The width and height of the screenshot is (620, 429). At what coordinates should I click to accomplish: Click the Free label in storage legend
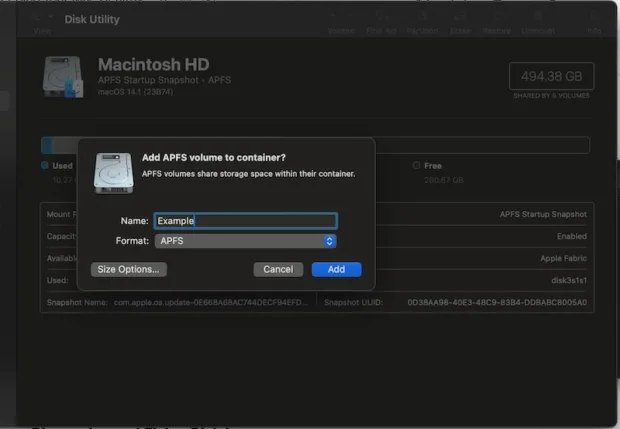pyautogui.click(x=433, y=166)
